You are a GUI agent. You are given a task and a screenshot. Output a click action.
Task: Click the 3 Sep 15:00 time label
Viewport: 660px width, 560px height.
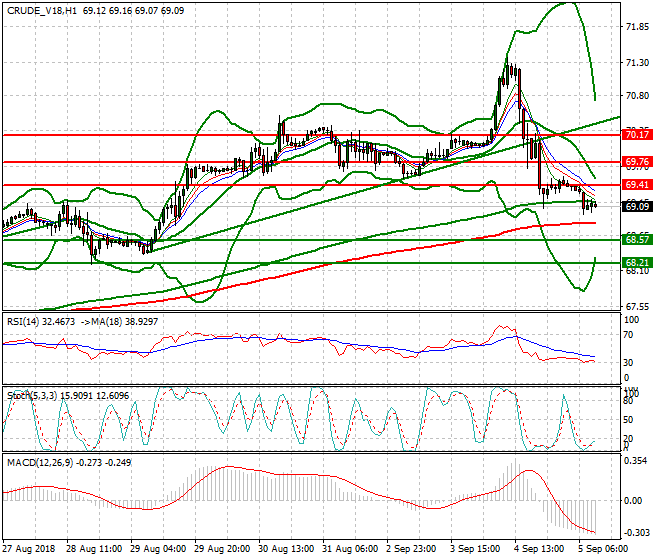[x=475, y=549]
